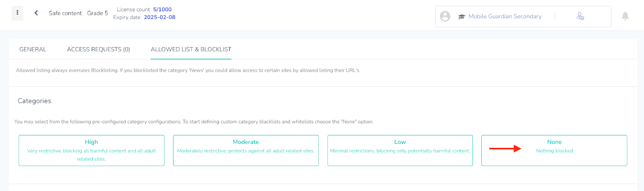Open the notifications bell
Image resolution: width=644 pixels, height=191 pixels.
click(625, 16)
